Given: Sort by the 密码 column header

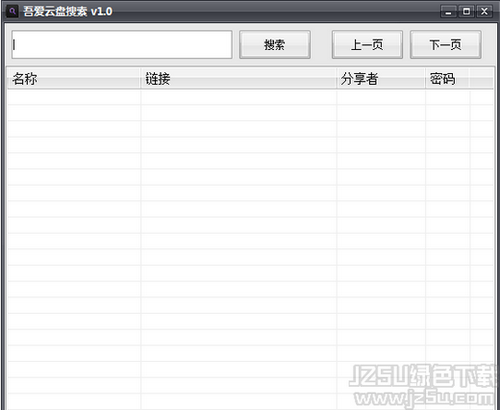Looking at the screenshot, I should (x=448, y=79).
